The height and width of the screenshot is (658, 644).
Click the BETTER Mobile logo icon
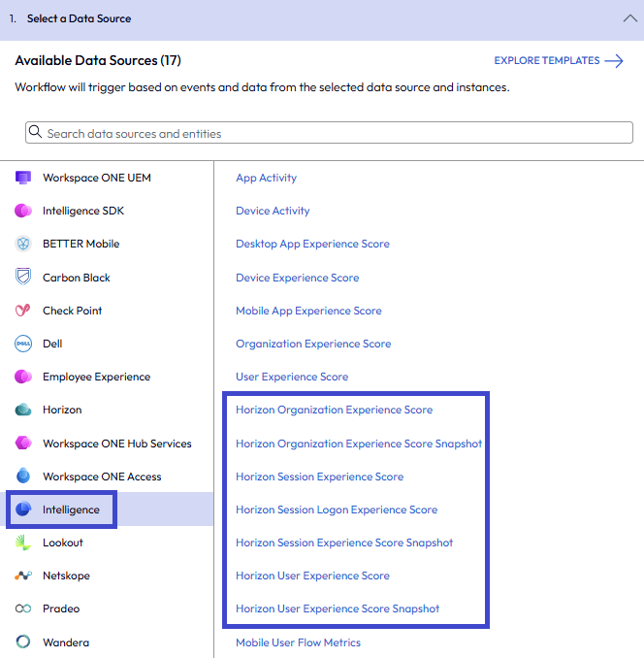(x=23, y=244)
